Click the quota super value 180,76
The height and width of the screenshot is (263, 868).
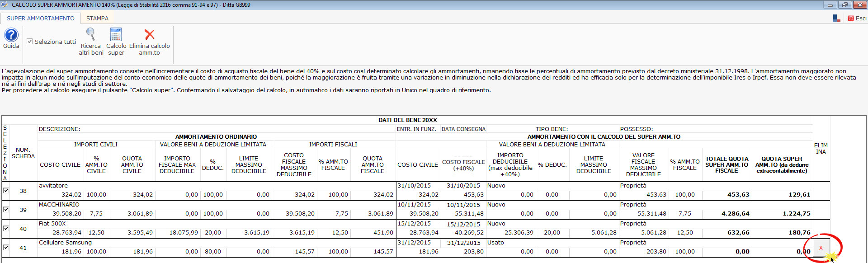(799, 233)
